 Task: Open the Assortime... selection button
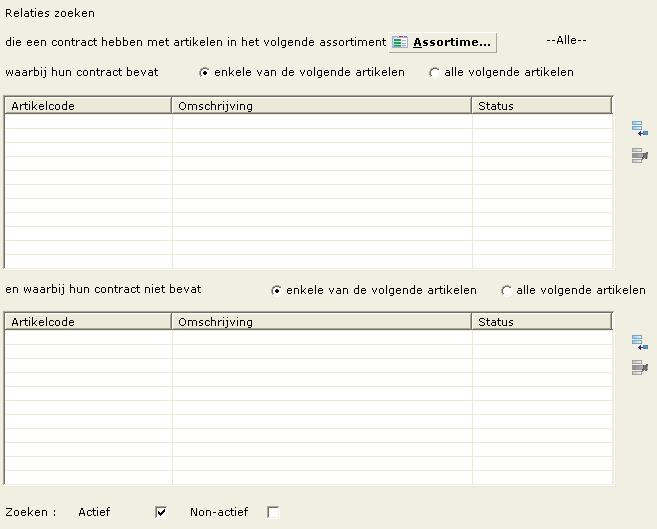coord(442,42)
